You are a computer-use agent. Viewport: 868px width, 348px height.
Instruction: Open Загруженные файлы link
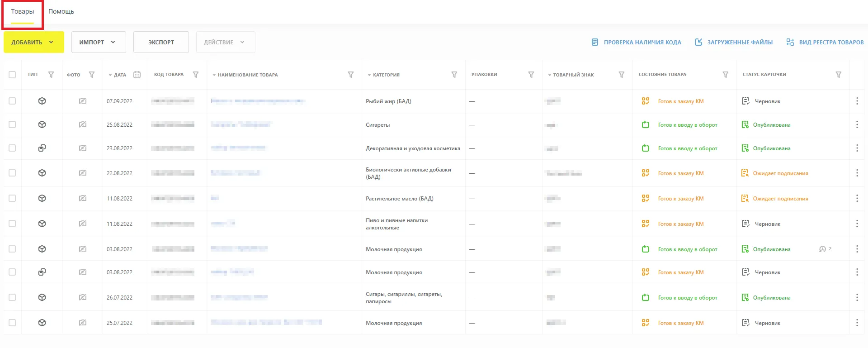pos(734,43)
